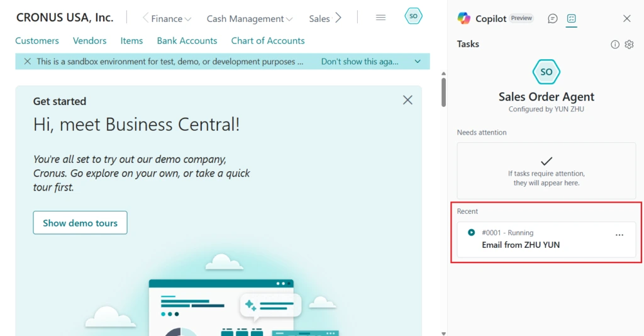Close the Get started card
This screenshot has width=644, height=336.
pyautogui.click(x=408, y=100)
